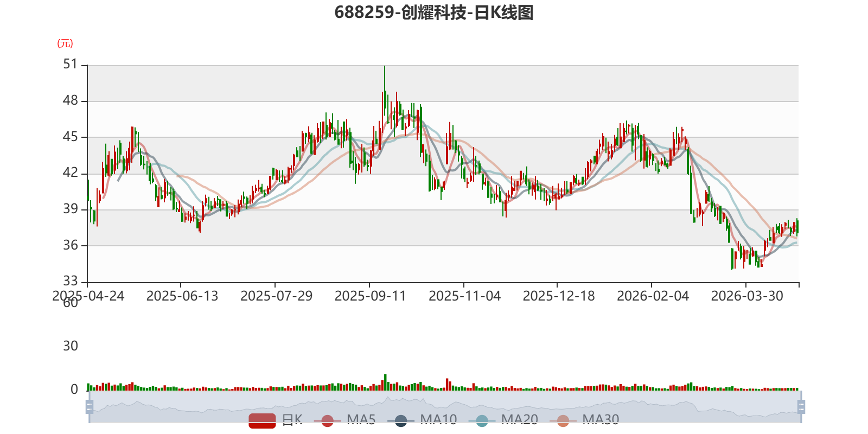Image resolution: width=868 pixels, height=434 pixels.
Task: Click the 51 price axis label
Action: pyautogui.click(x=71, y=64)
